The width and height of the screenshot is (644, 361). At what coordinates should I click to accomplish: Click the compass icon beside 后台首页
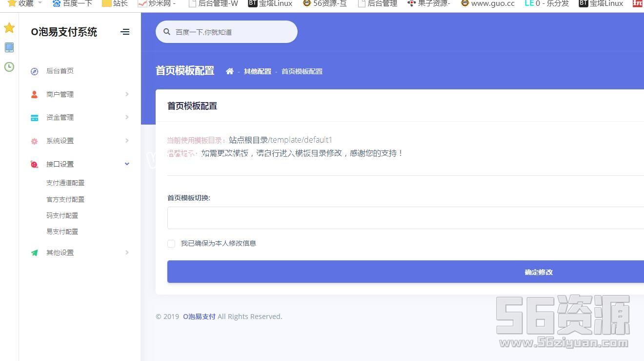click(34, 71)
